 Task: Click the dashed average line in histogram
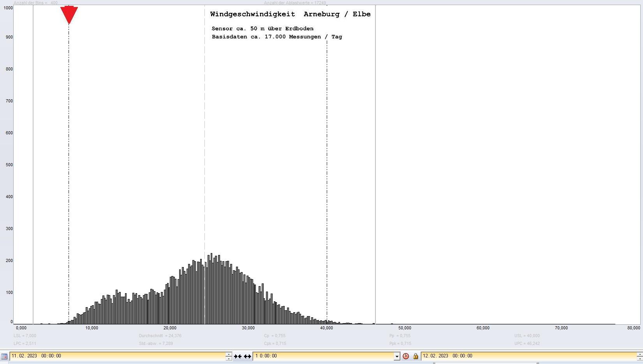(x=204, y=156)
